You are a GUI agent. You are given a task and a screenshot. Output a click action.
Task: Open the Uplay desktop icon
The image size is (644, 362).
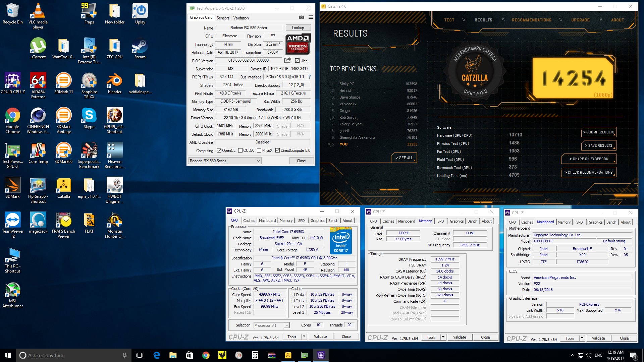click(x=140, y=13)
